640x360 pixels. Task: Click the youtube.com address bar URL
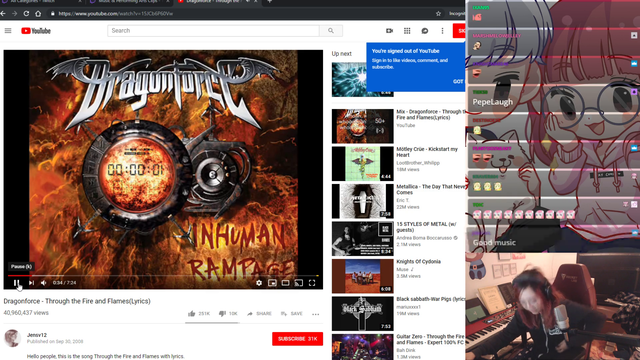pos(116,13)
